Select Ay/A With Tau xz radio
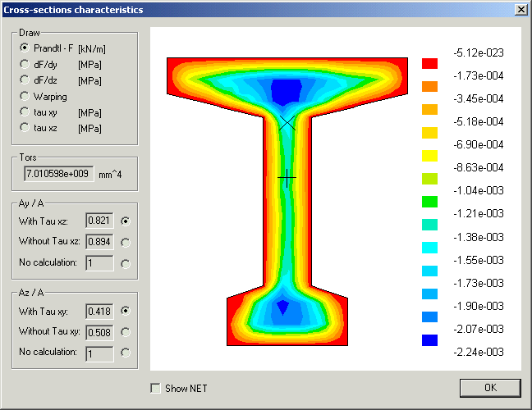The image size is (532, 410). 126,221
